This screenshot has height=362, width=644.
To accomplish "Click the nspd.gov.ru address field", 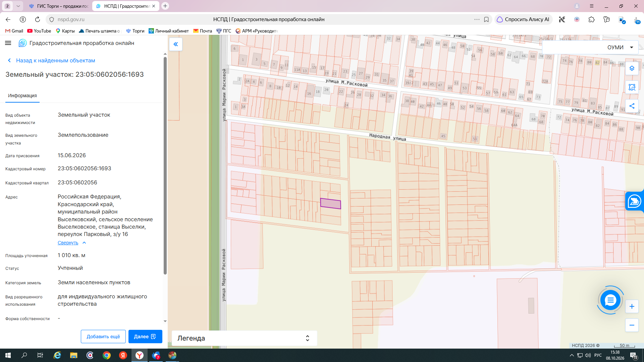I will click(71, 19).
